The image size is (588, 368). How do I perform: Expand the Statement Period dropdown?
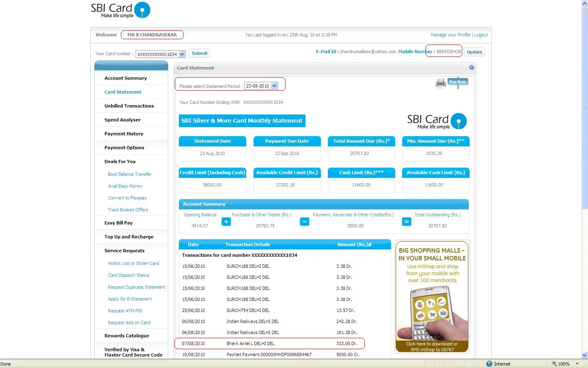[x=274, y=86]
